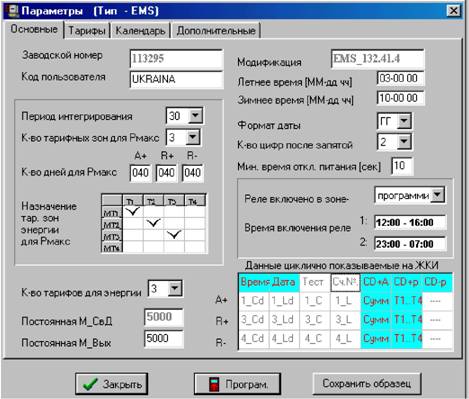Click the Сохранить образец button
The width and height of the screenshot is (469, 399).
coord(367,384)
